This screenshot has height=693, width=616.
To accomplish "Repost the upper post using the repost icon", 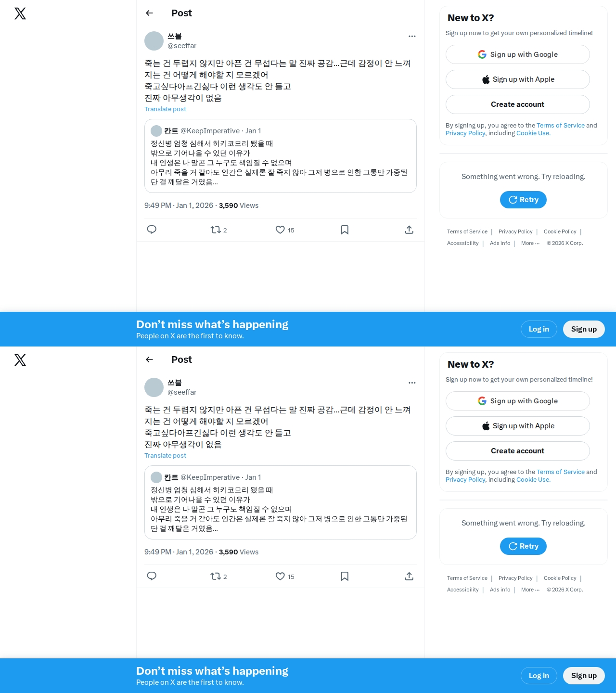I will [216, 230].
